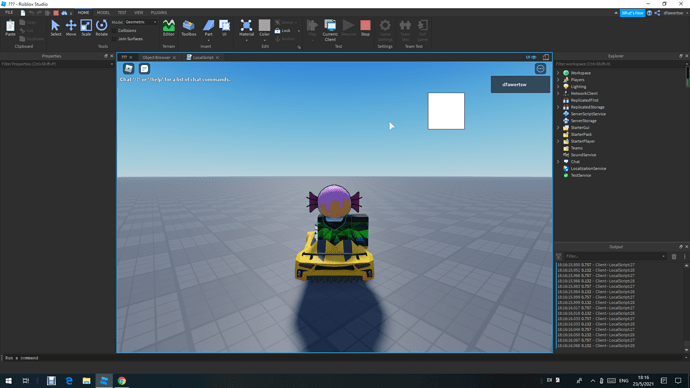
Task: Choose the Scale tool
Action: pyautogui.click(x=86, y=28)
